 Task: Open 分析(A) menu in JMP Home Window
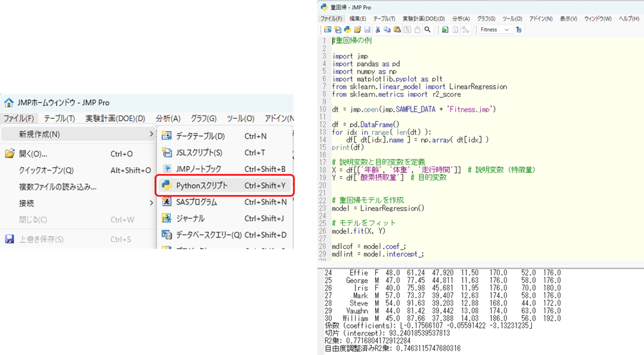(168, 119)
